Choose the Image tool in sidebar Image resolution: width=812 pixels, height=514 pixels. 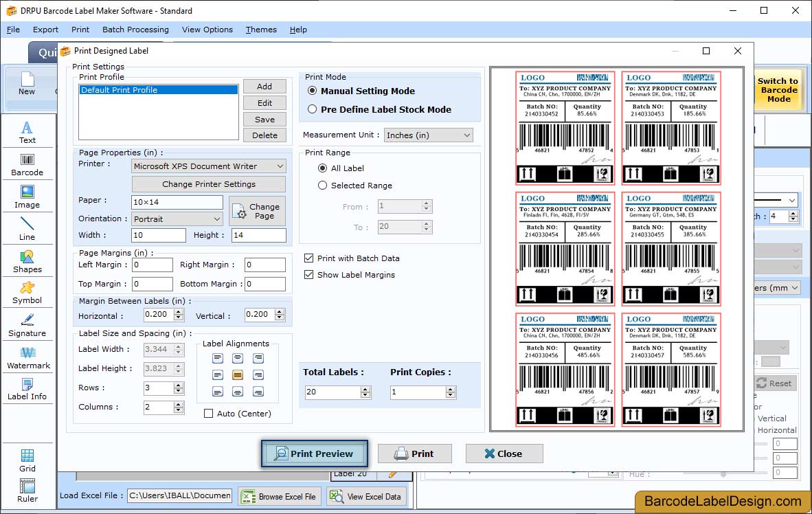pyautogui.click(x=27, y=197)
